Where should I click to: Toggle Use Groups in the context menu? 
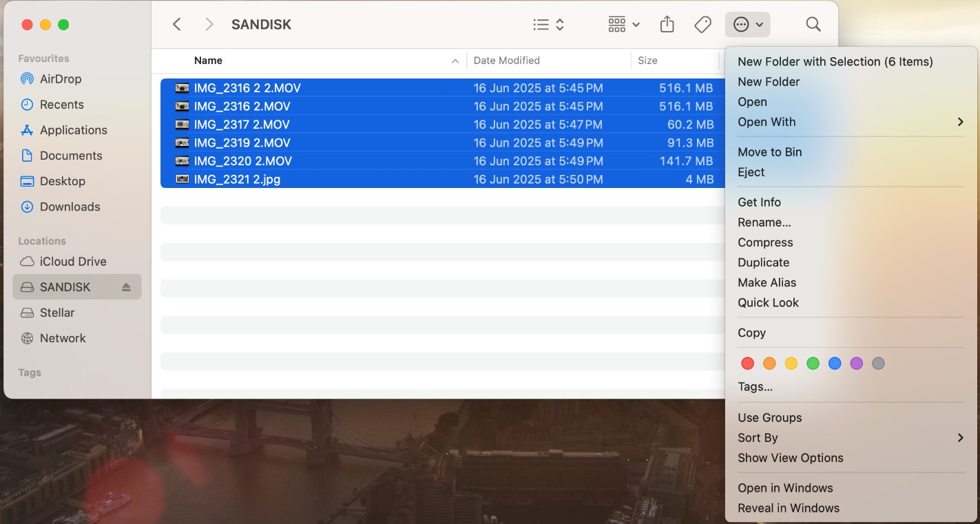(769, 418)
